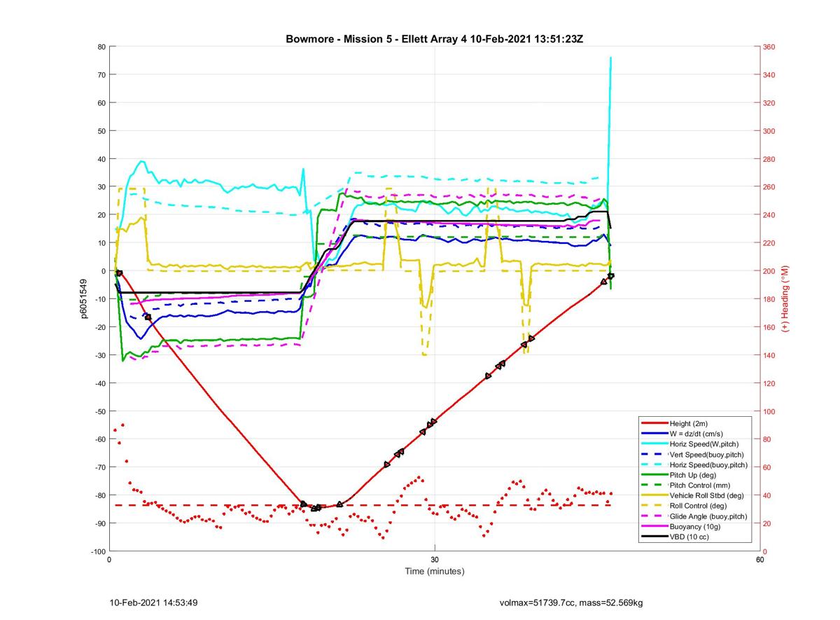This screenshot has width=840, height=620.
Task: Click the 70 tick on left axis
Action: click(x=101, y=75)
